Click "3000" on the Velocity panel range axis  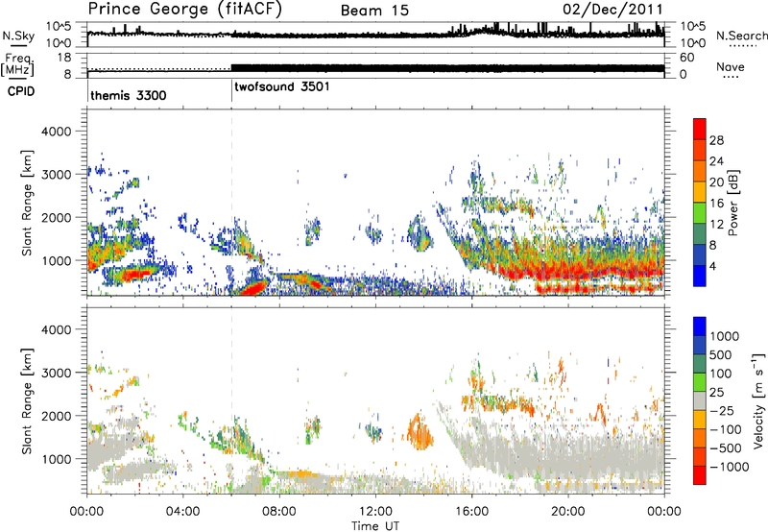click(x=57, y=373)
